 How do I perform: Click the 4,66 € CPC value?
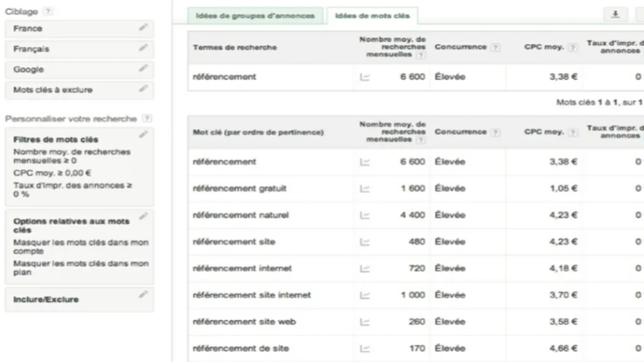[563, 348]
